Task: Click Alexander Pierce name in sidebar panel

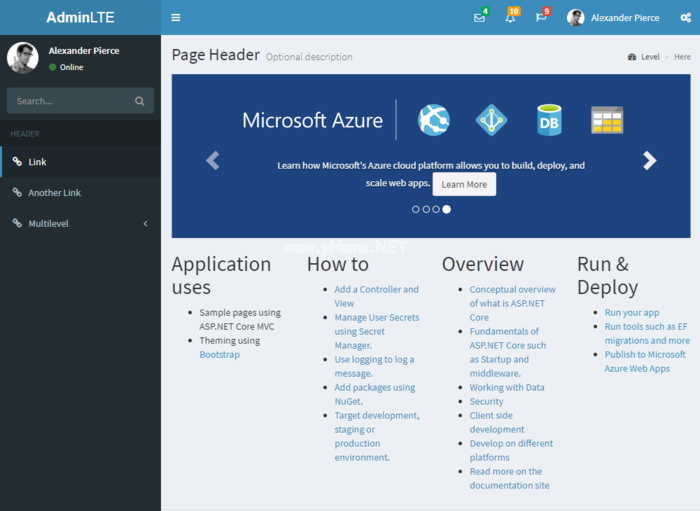Action: (84, 51)
